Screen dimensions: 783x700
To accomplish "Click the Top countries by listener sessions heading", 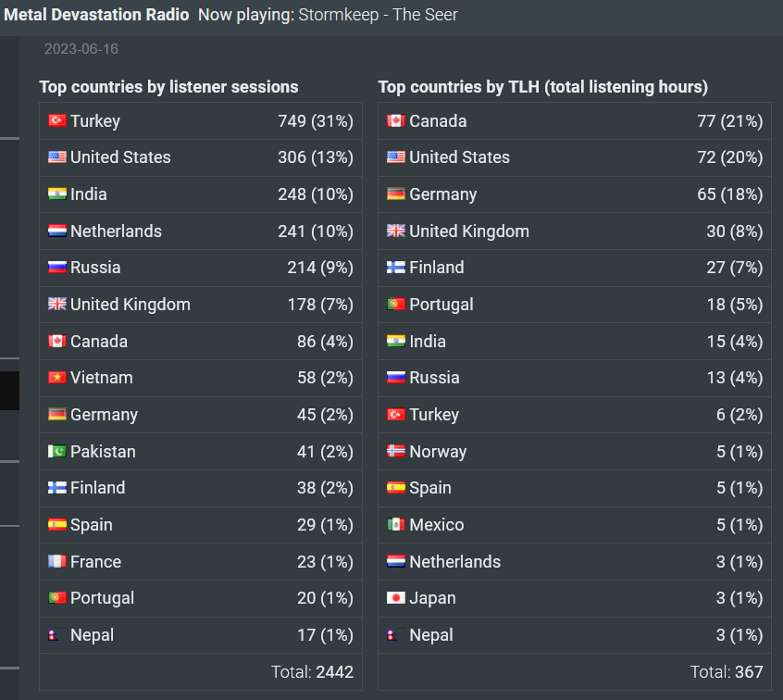I will 168,87.
